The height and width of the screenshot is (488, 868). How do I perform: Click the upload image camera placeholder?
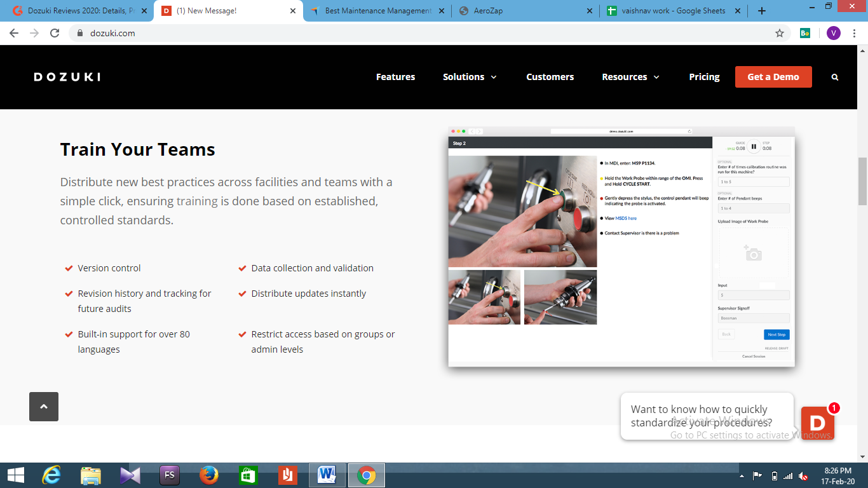click(x=754, y=254)
